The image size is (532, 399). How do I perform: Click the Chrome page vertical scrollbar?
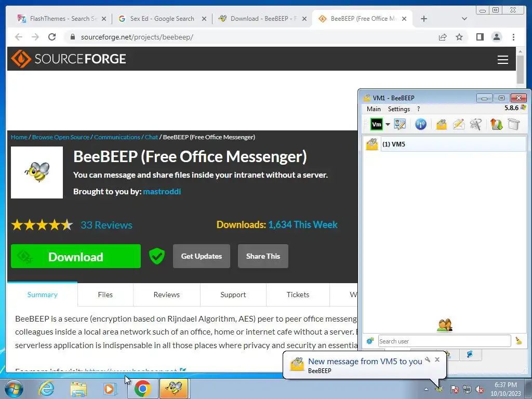pyautogui.click(x=520, y=69)
